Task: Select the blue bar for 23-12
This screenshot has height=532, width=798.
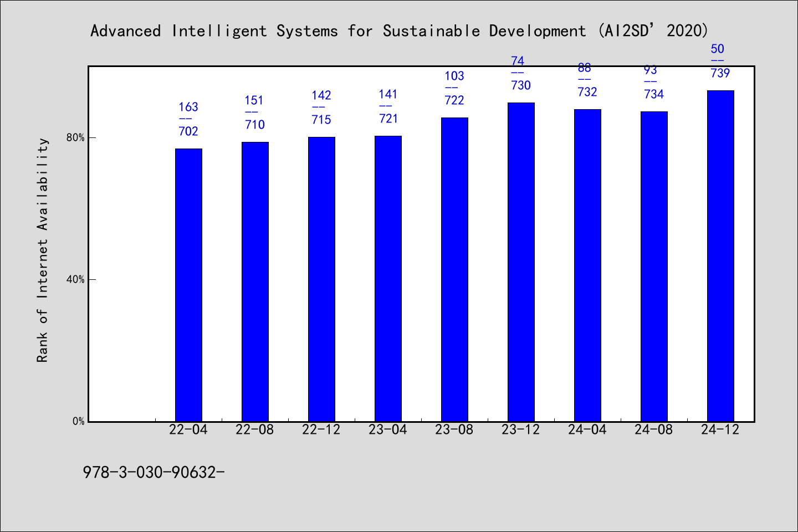Action: point(521,262)
